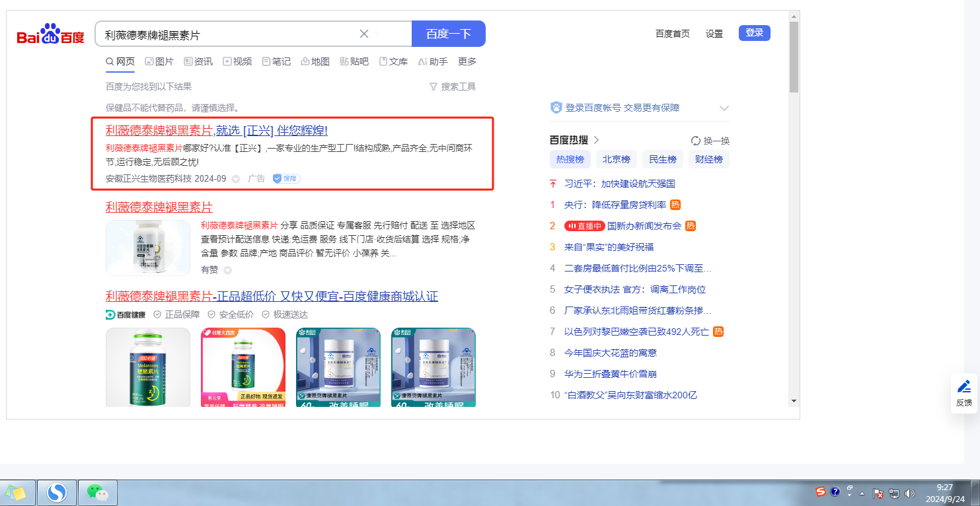
Task: Switch to the 文库 search tab
Action: coord(393,61)
